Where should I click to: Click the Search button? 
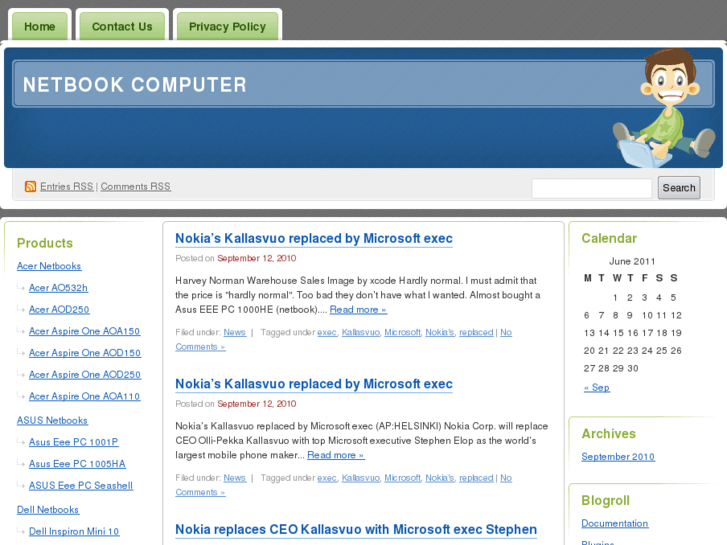[679, 188]
